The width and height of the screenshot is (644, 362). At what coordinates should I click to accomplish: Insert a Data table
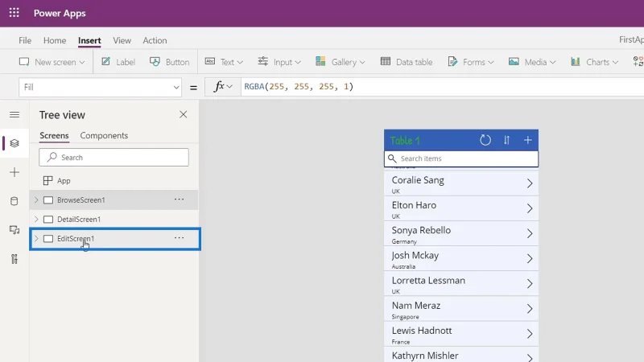[x=407, y=62]
